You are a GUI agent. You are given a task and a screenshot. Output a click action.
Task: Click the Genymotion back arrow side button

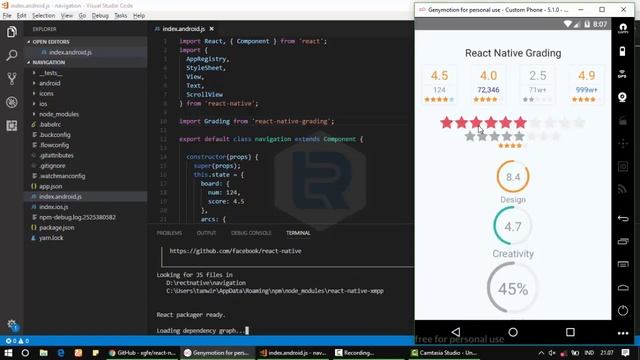click(623, 218)
